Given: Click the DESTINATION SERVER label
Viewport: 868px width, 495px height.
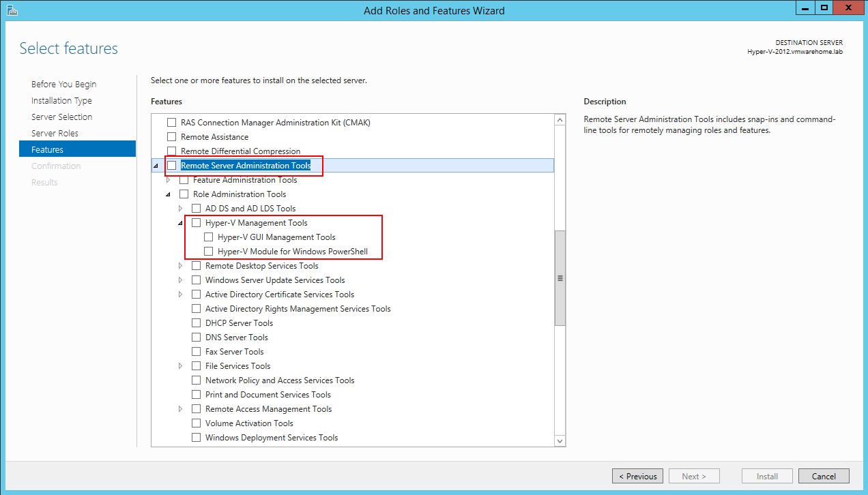Looking at the screenshot, I should [x=809, y=43].
